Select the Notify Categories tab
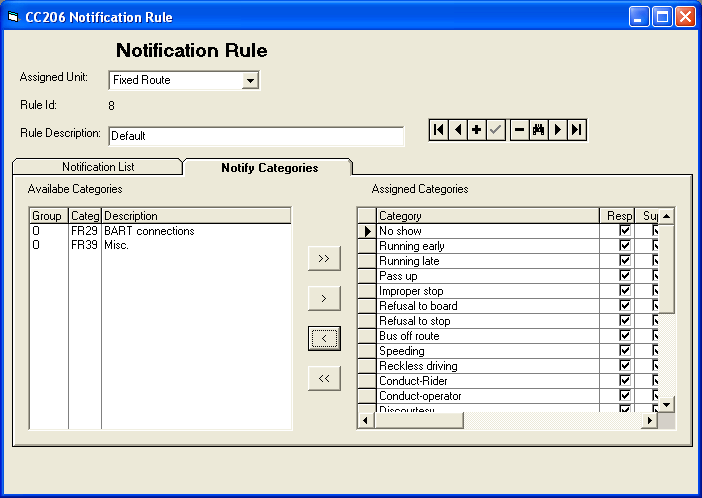Image resolution: width=702 pixels, height=498 pixels. tap(269, 167)
